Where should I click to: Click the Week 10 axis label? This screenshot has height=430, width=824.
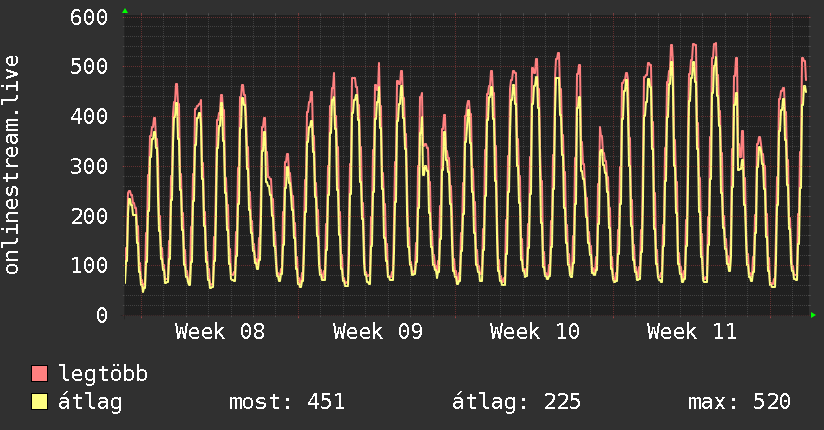click(x=534, y=332)
